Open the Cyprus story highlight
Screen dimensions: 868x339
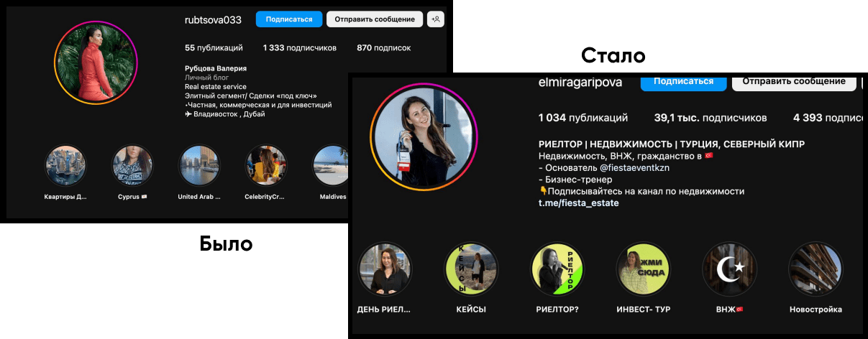coord(132,166)
